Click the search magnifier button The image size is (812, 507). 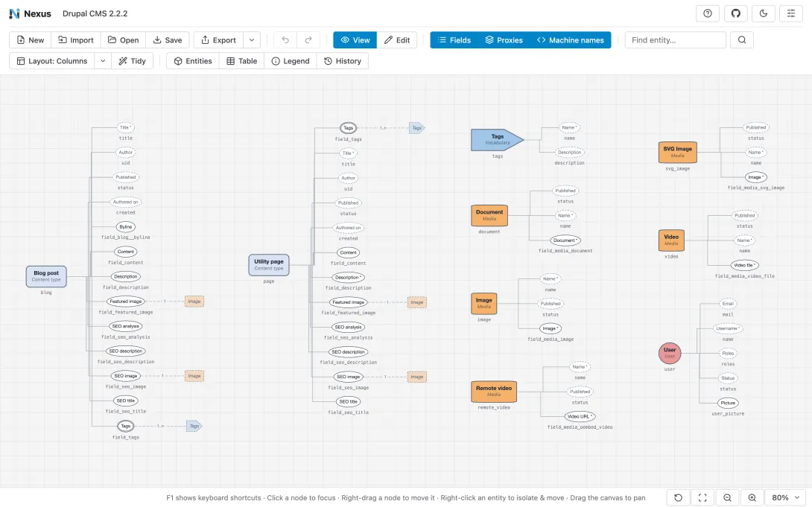(x=741, y=40)
